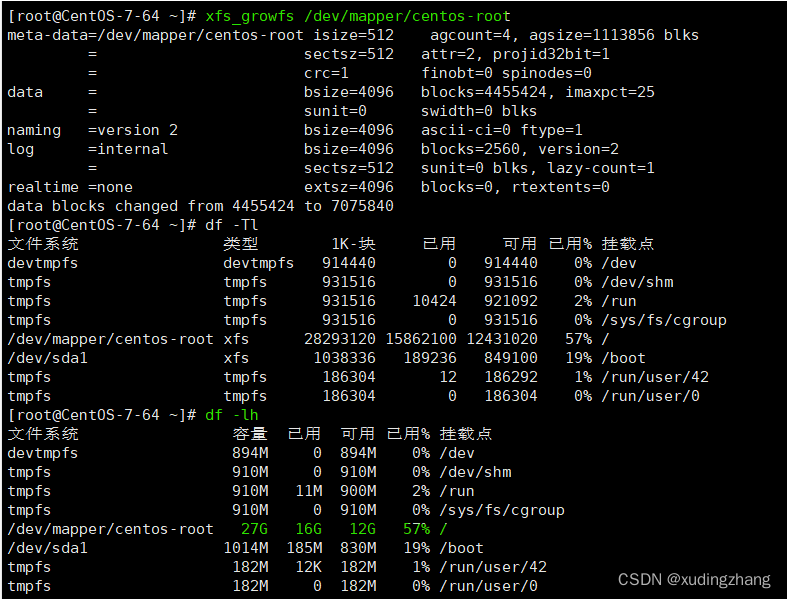
Task: Click the 894M capacity for devtmpfs
Action: coord(250,453)
